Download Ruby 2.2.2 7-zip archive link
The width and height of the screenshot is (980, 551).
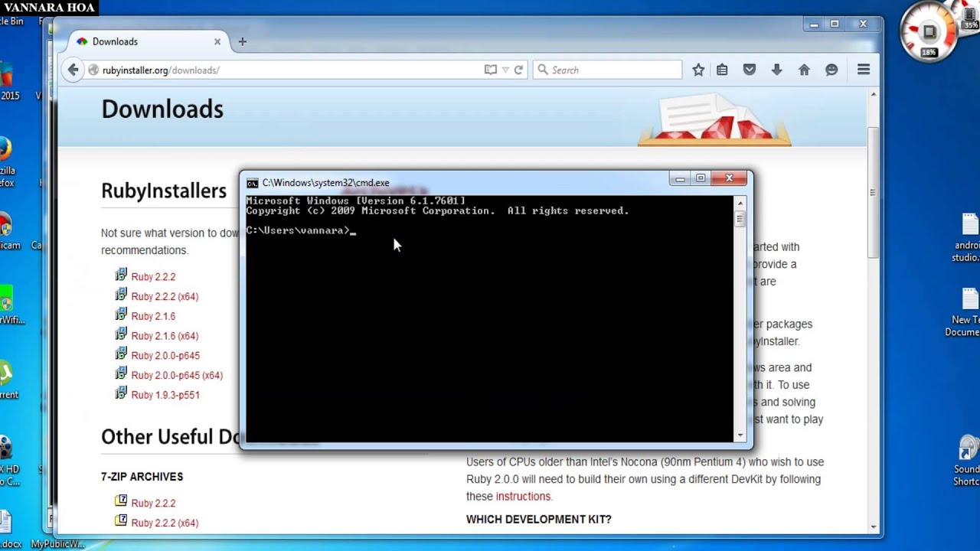tap(153, 504)
